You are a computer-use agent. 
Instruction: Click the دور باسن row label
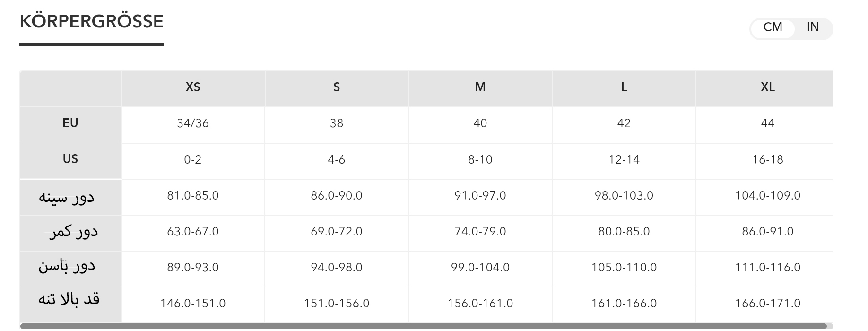pos(67,267)
